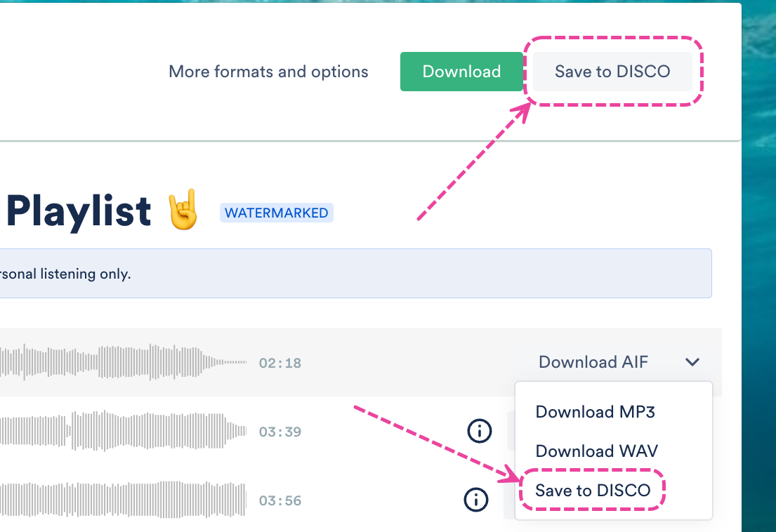
Task: Seek in the 03:39 track waveform
Action: [123, 431]
